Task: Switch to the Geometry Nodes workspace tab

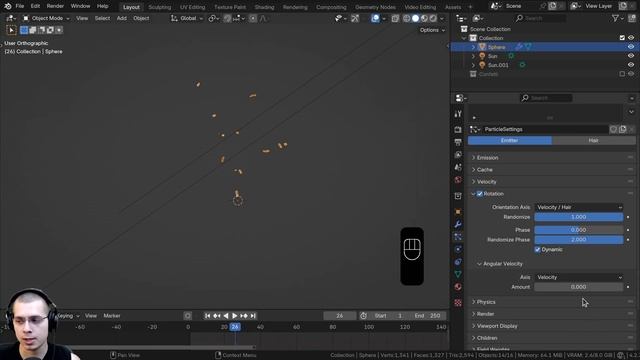Action: pos(375,7)
